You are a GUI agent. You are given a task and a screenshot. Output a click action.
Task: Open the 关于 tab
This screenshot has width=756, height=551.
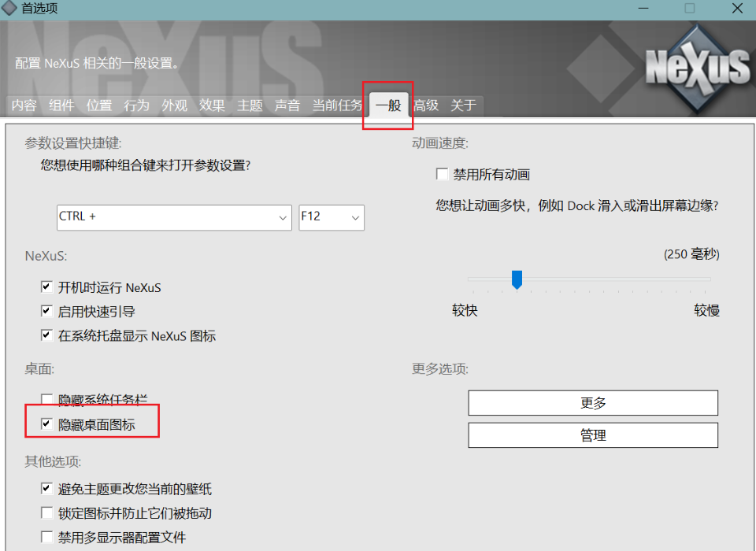[464, 105]
